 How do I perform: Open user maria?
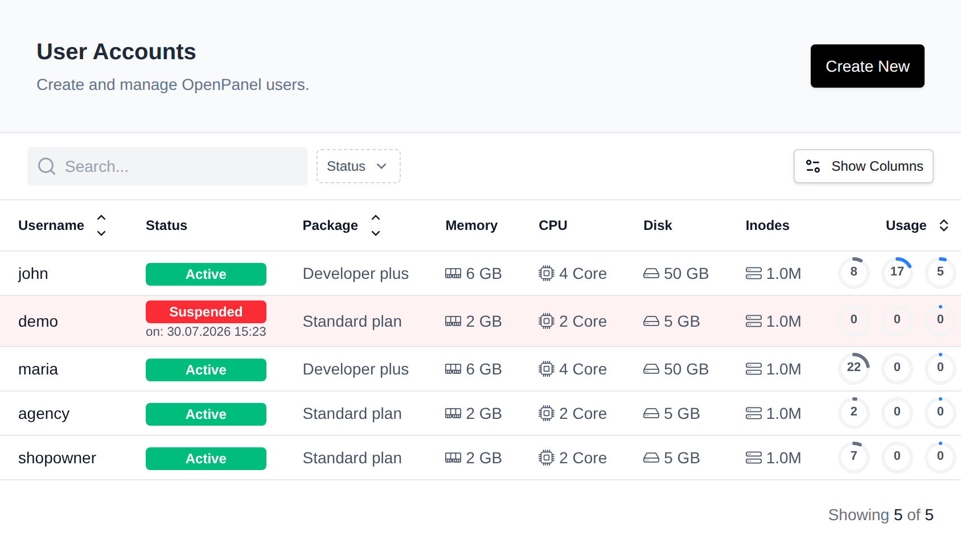(x=38, y=369)
